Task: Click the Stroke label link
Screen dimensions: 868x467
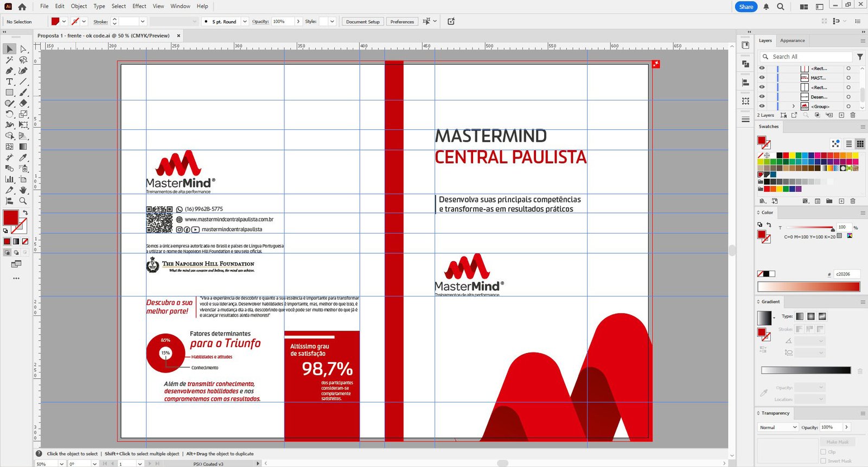Action: click(x=100, y=22)
